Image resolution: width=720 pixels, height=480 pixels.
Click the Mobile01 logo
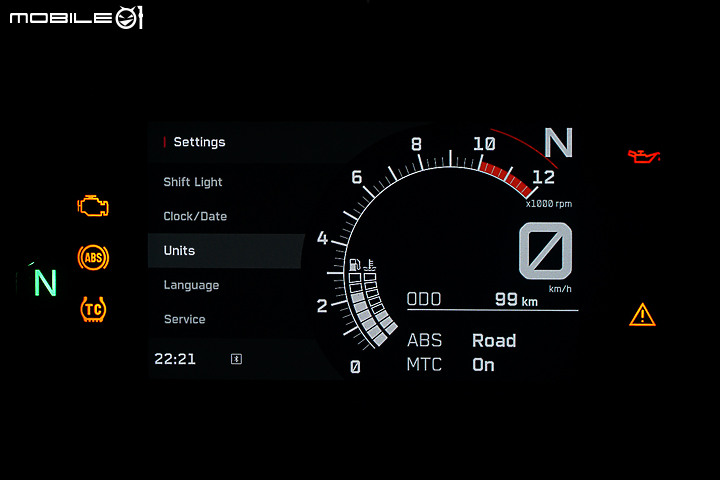[x=76, y=17]
